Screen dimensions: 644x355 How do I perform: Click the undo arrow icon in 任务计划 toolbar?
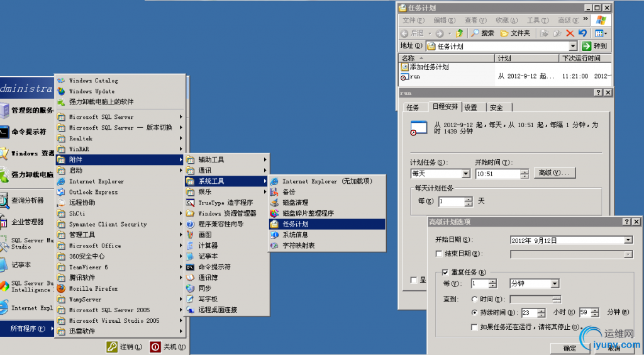pyautogui.click(x=582, y=33)
